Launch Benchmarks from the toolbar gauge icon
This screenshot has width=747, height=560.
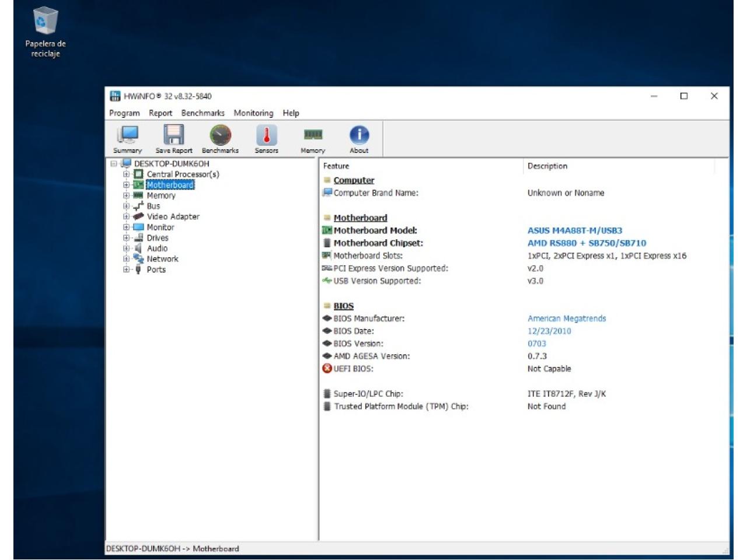[x=220, y=138]
